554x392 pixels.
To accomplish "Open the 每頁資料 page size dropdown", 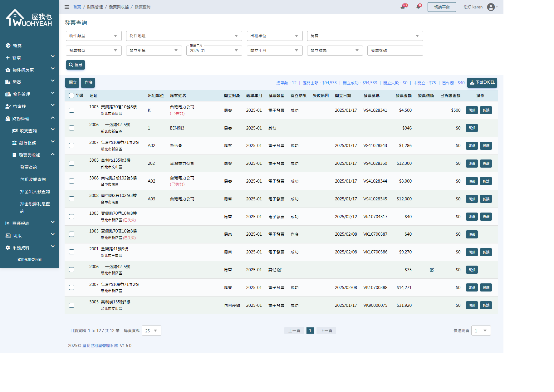I will [151, 331].
